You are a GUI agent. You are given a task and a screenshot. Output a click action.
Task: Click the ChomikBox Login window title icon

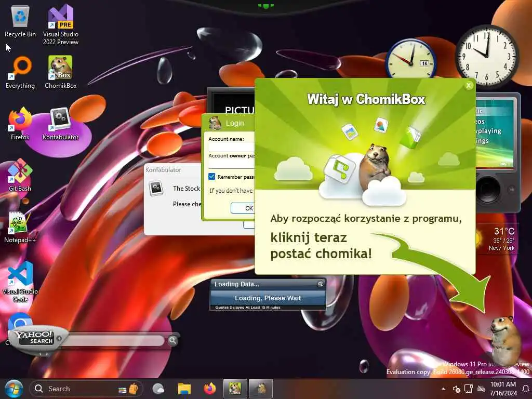point(215,123)
